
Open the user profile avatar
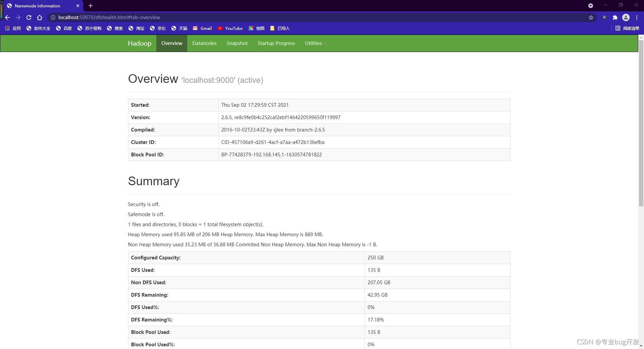pyautogui.click(x=626, y=17)
